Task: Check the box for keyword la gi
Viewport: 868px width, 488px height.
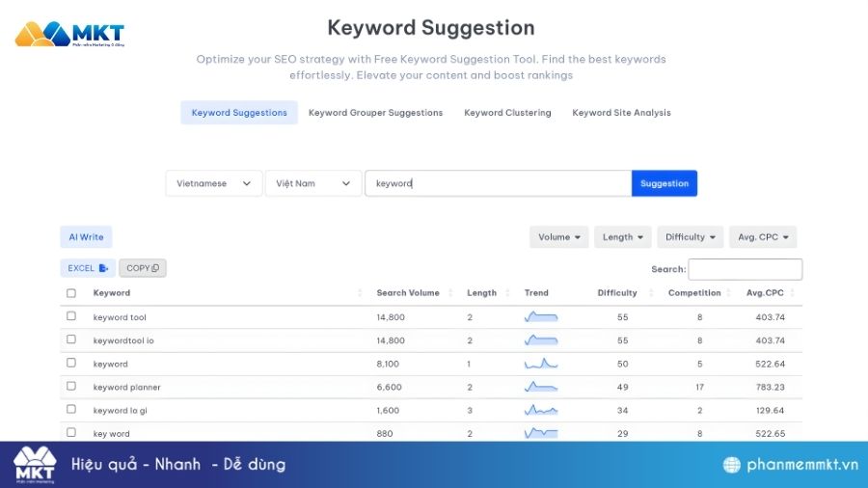Action: point(71,409)
